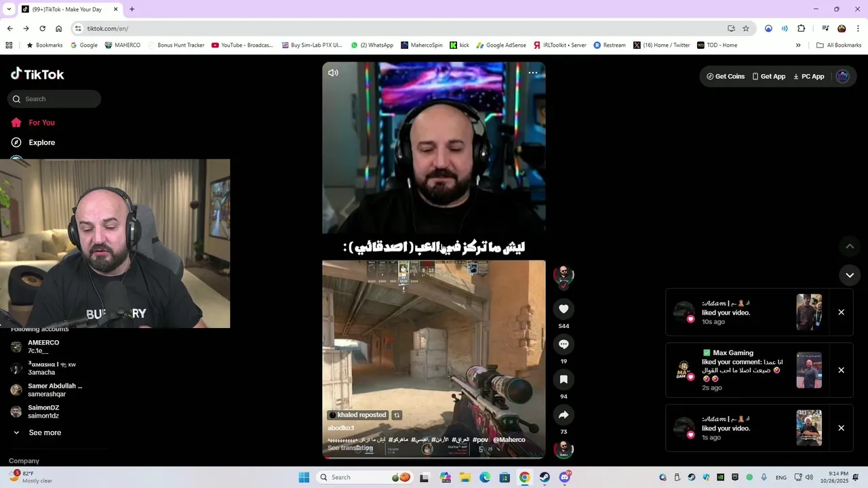
Task: Open the video three-dots options menu
Action: pyautogui.click(x=533, y=73)
